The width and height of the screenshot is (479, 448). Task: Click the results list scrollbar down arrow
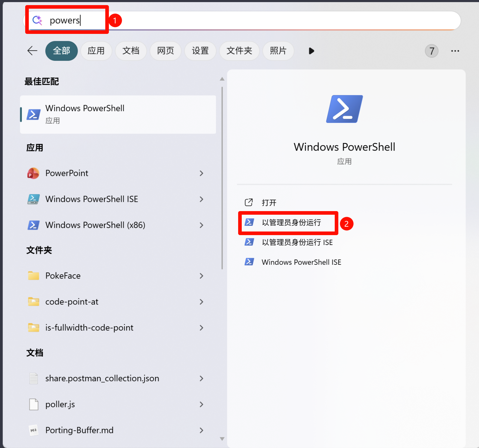(222, 439)
